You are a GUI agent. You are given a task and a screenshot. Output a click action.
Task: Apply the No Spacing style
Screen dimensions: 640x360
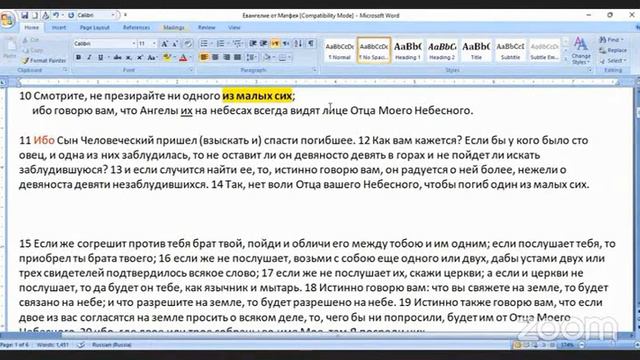(x=374, y=51)
